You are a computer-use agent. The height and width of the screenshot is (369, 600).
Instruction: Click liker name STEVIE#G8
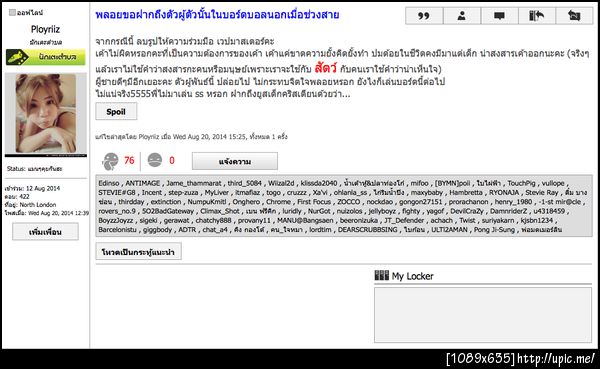point(117,192)
